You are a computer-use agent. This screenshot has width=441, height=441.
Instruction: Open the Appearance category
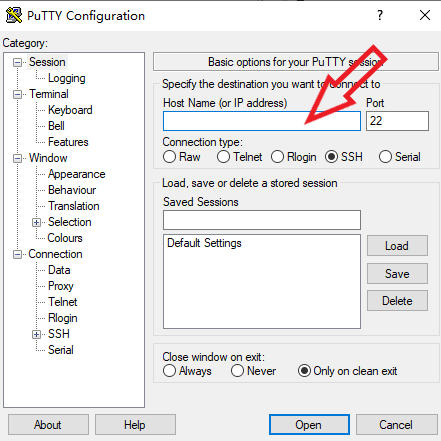[x=77, y=174]
